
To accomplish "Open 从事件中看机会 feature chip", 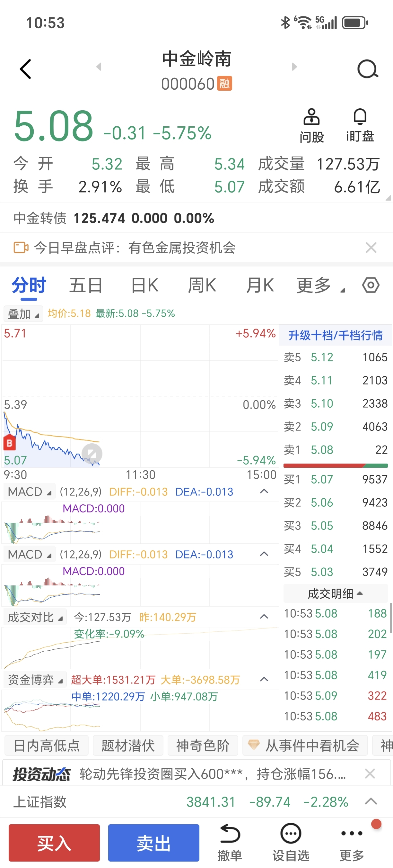I will [x=305, y=745].
